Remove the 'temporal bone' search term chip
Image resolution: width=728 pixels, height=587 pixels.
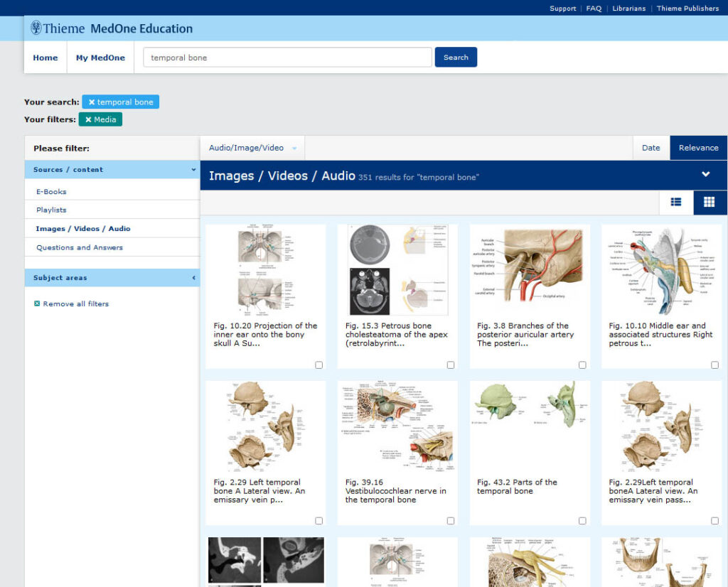click(x=91, y=102)
